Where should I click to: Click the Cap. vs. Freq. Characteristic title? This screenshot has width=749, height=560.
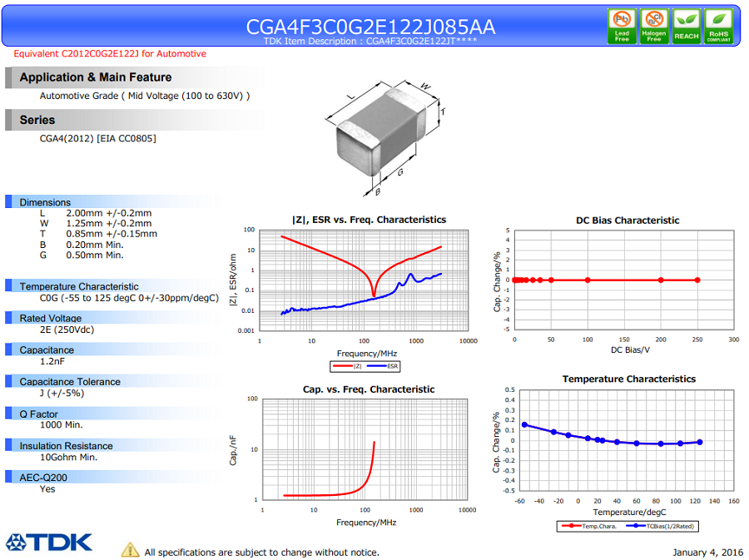[x=369, y=389]
